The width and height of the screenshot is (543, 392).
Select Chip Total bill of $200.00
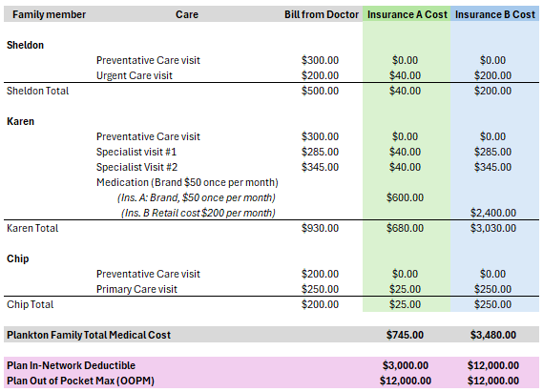[x=320, y=304]
